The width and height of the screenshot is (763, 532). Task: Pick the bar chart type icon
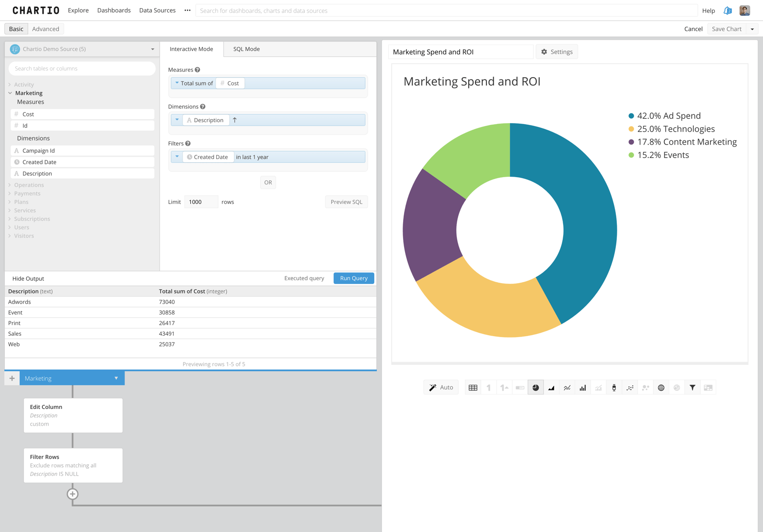pos(583,387)
